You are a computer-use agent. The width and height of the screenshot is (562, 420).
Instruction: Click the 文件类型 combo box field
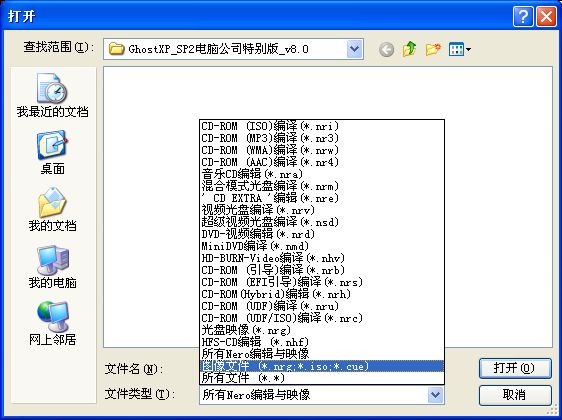(x=322, y=395)
